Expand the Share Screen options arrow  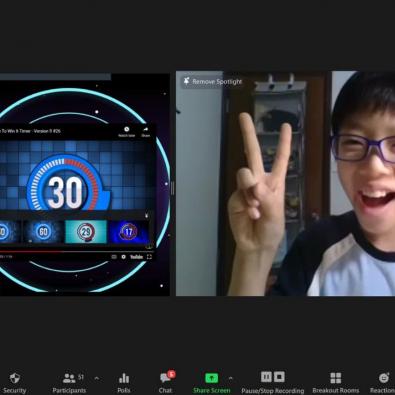coord(231,378)
